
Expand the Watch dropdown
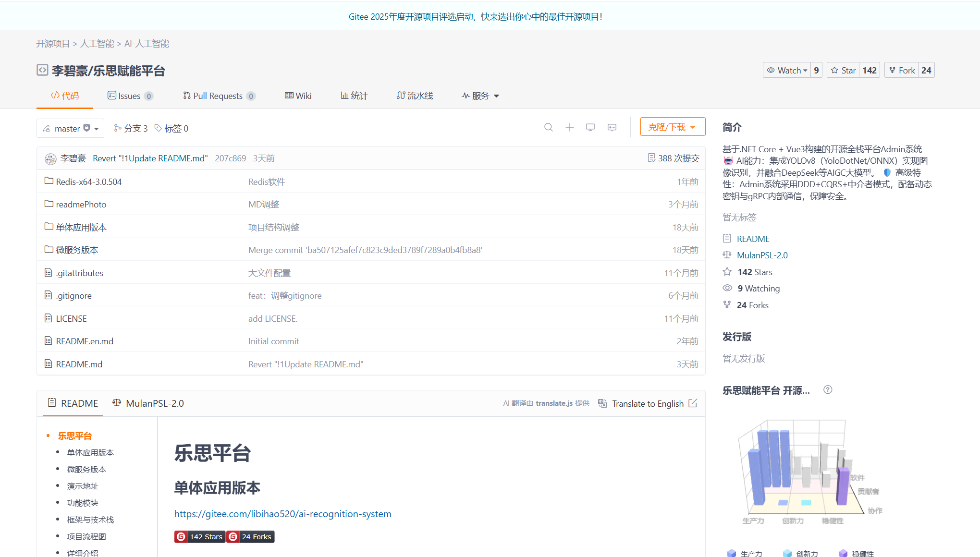788,70
